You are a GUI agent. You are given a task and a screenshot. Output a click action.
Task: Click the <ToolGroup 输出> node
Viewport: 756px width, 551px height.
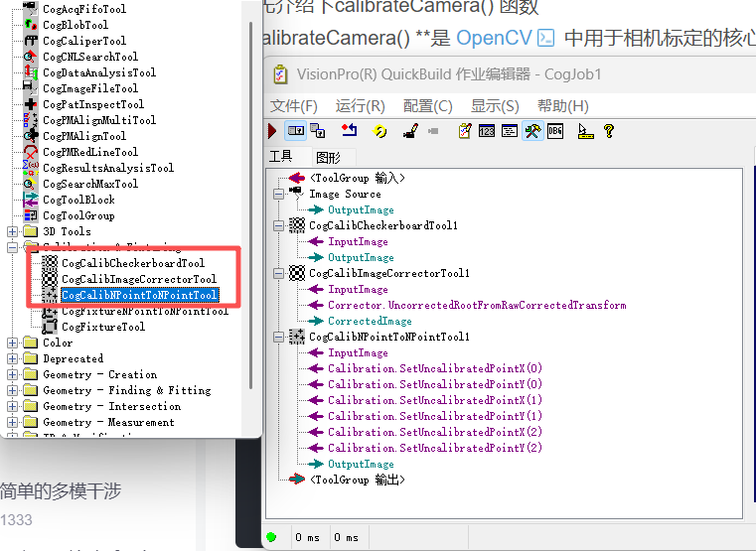point(357,480)
